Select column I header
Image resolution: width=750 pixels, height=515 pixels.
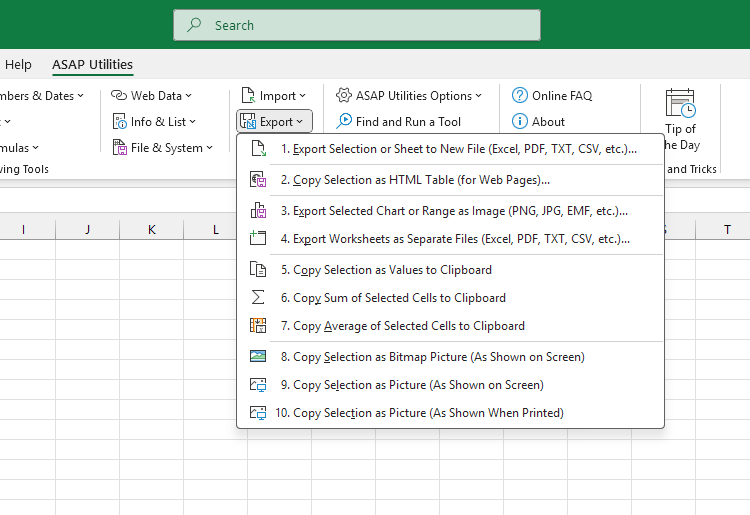[23, 230]
